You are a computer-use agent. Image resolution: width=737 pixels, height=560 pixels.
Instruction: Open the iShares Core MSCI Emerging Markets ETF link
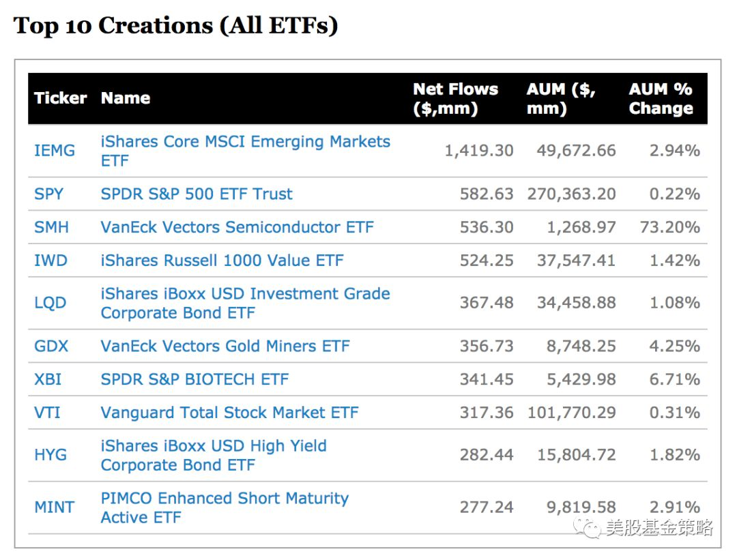[x=245, y=151]
